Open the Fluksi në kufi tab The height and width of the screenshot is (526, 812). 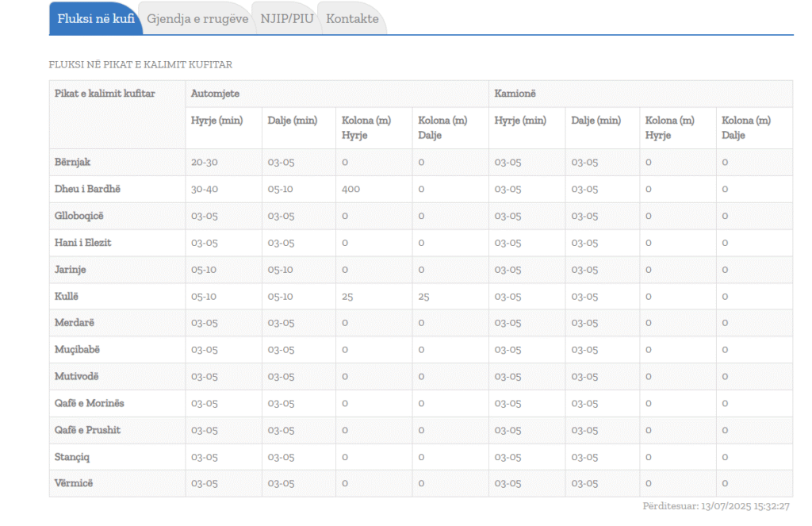[x=95, y=19]
